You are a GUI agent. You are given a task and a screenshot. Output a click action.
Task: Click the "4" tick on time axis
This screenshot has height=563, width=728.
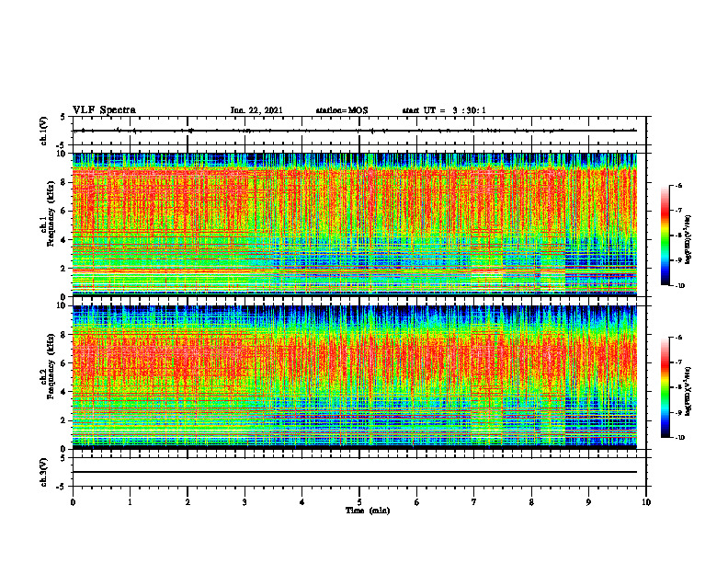pyautogui.click(x=302, y=502)
